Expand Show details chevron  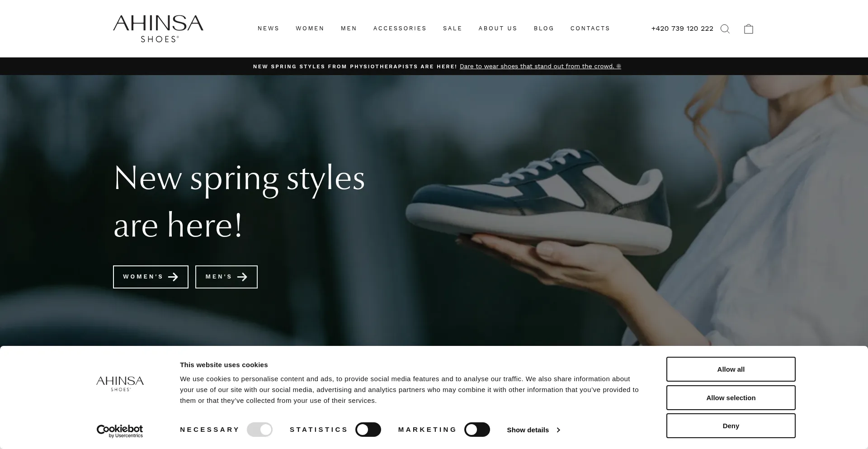point(558,430)
